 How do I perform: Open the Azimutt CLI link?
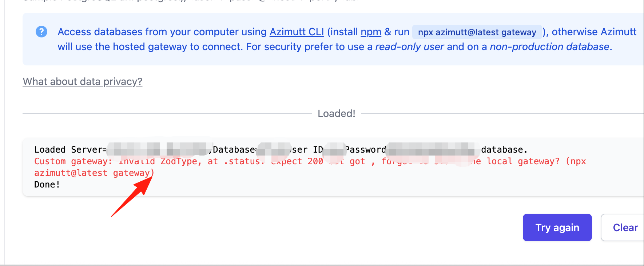tap(297, 32)
